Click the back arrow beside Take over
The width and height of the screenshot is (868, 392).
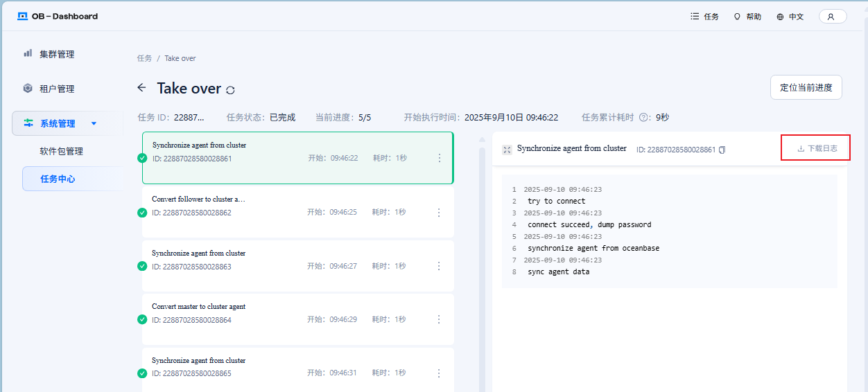(141, 88)
